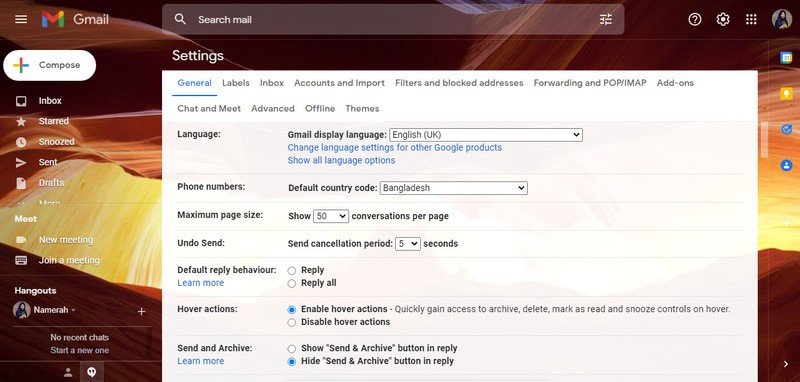Viewport: 800px width, 382px height.
Task: Open Drafts mail label
Action: pos(52,183)
